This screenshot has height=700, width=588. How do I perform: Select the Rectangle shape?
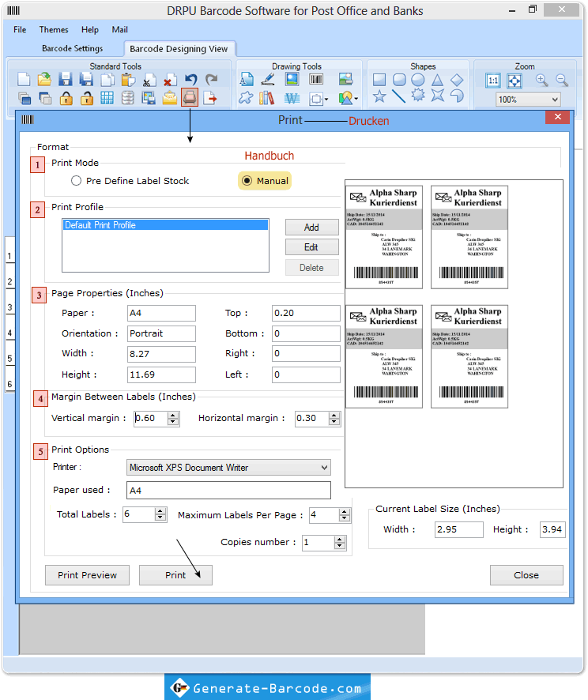[379, 80]
